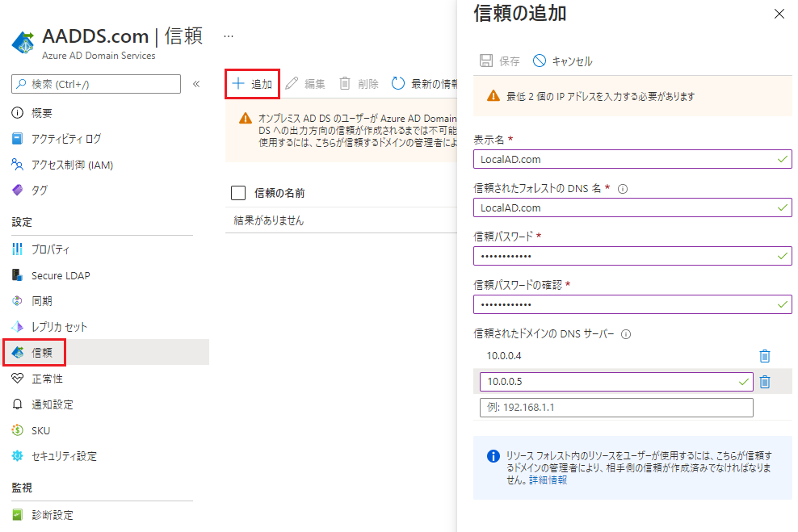
Task: Click the 通知設定 bell icon
Action: [17, 404]
